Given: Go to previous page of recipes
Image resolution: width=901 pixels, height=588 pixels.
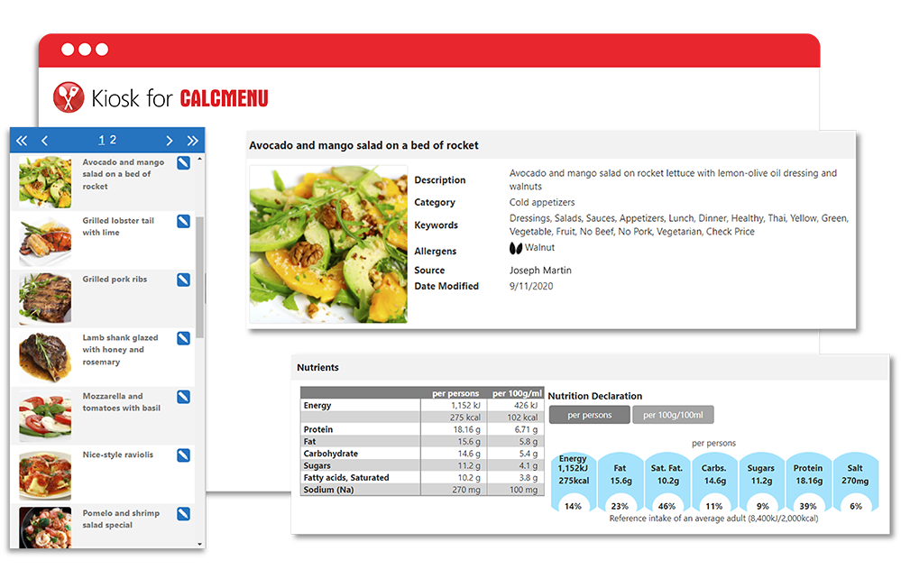Looking at the screenshot, I should [x=45, y=141].
